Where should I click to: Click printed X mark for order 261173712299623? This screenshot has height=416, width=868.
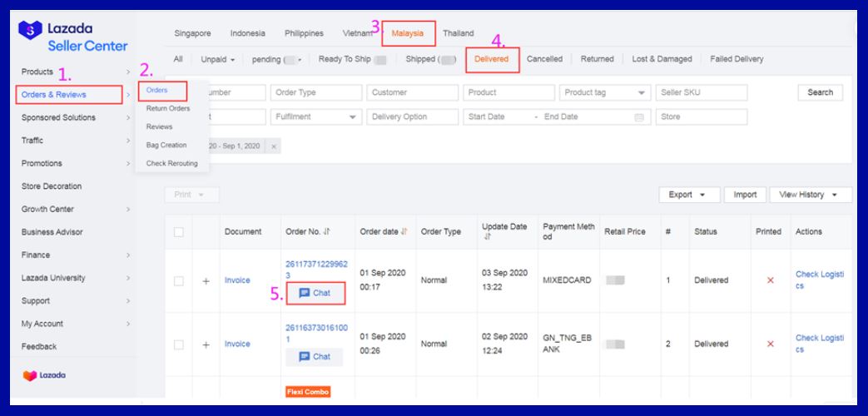point(770,280)
